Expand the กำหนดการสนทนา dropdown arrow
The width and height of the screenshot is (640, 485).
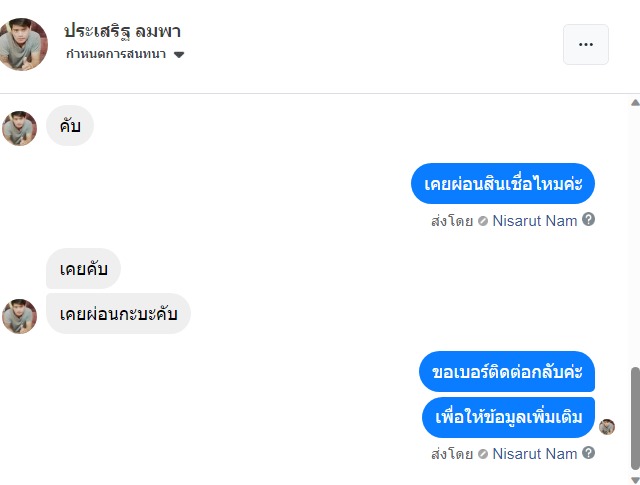179,55
